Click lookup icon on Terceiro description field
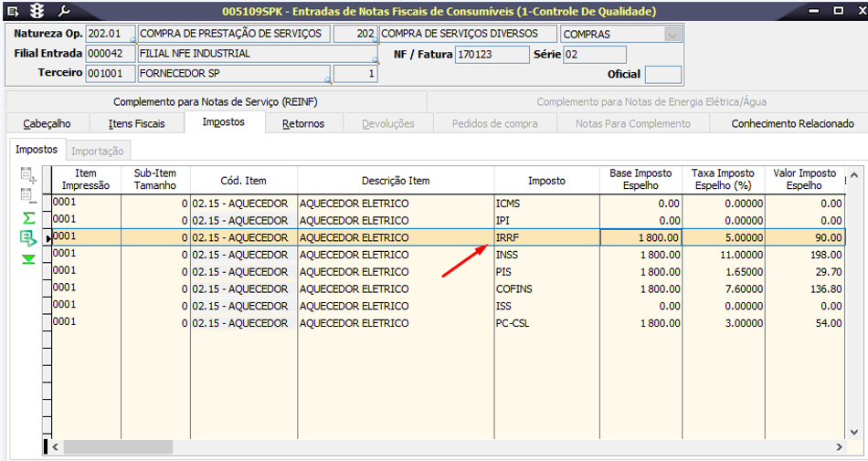The height and width of the screenshot is (461, 868). click(x=326, y=82)
